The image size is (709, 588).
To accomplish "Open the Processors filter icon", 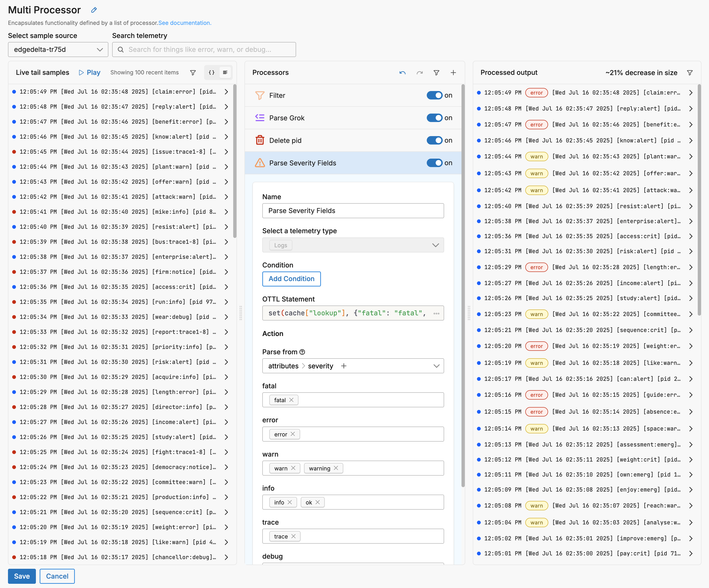I will coord(436,73).
